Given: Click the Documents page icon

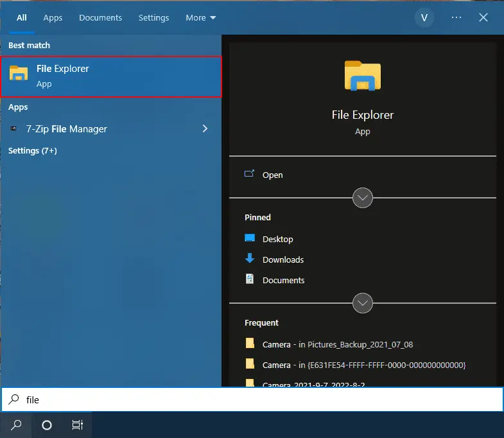Looking at the screenshot, I should click(x=250, y=279).
